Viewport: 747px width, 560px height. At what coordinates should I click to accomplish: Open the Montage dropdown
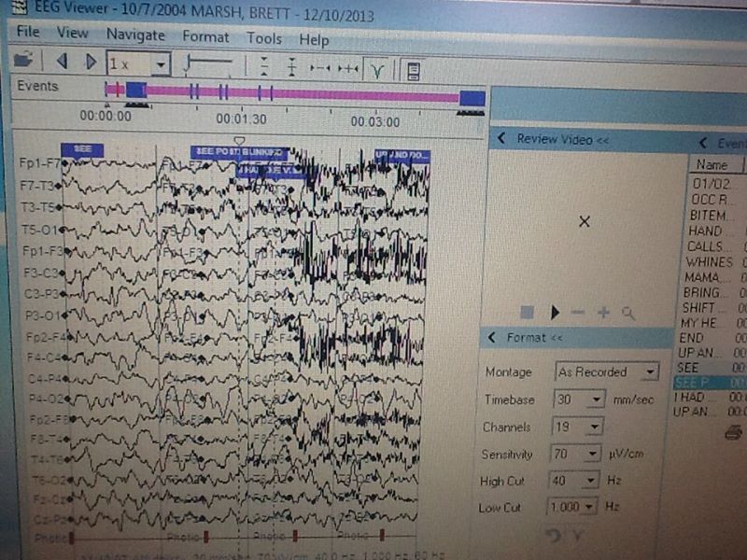pyautogui.click(x=649, y=372)
